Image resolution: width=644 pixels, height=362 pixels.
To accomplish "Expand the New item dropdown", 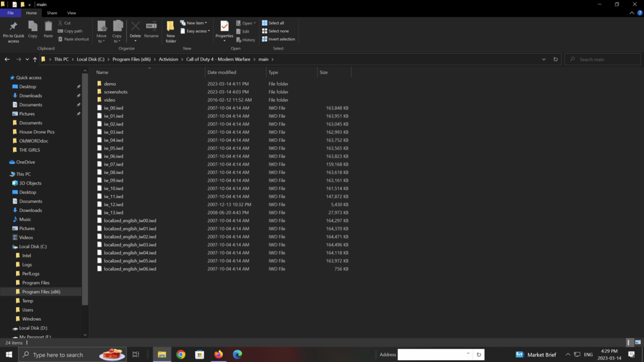I will (x=196, y=23).
